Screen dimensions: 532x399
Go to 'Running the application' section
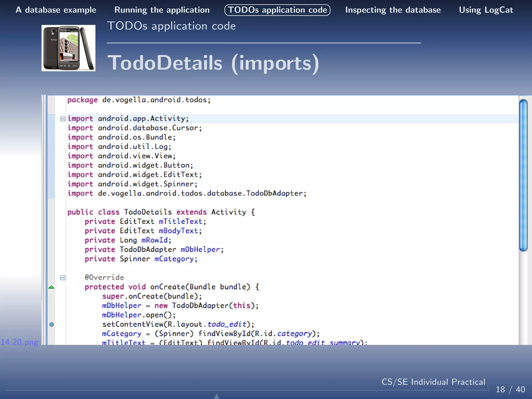click(162, 10)
